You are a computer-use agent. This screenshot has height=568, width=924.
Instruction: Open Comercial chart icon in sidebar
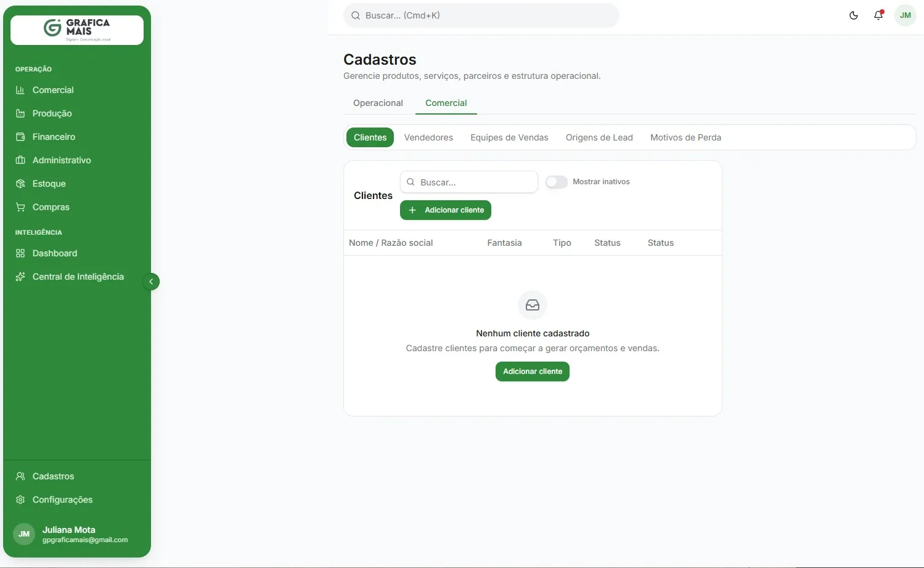[20, 90]
